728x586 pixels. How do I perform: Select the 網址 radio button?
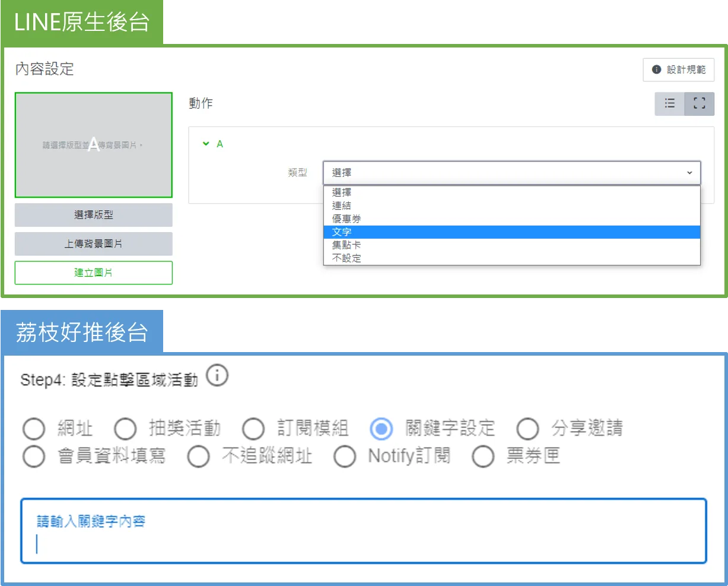[34, 428]
